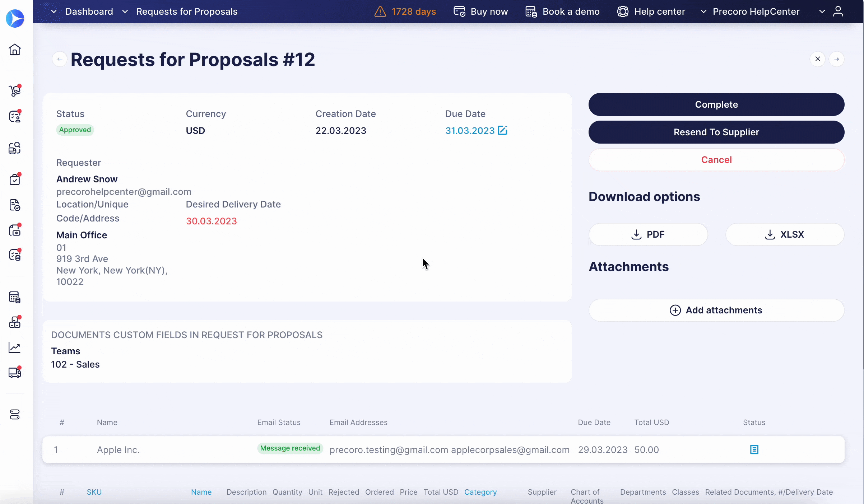Click Add attachments to upload files
The width and height of the screenshot is (864, 504).
coord(716,310)
